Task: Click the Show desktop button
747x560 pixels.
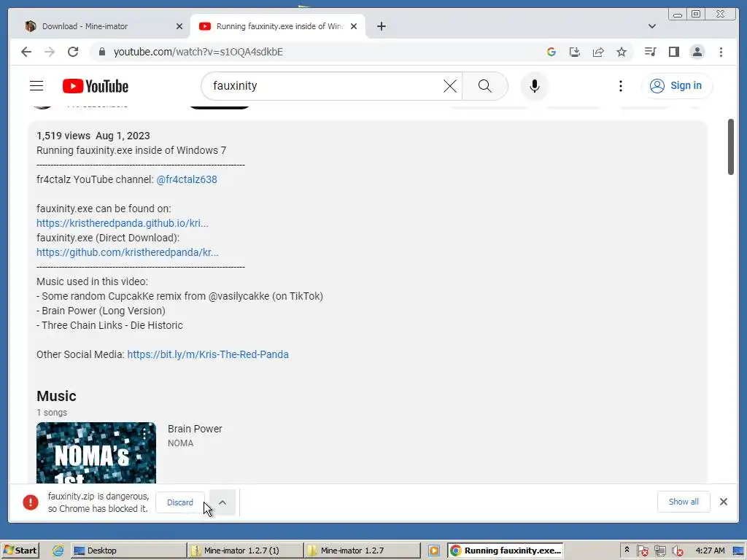Action: (739, 551)
